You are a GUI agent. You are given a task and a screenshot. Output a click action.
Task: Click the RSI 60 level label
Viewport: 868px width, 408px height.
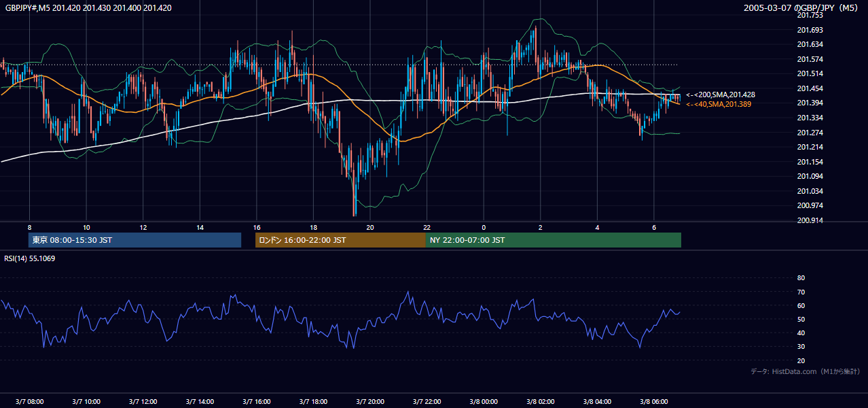pos(801,305)
